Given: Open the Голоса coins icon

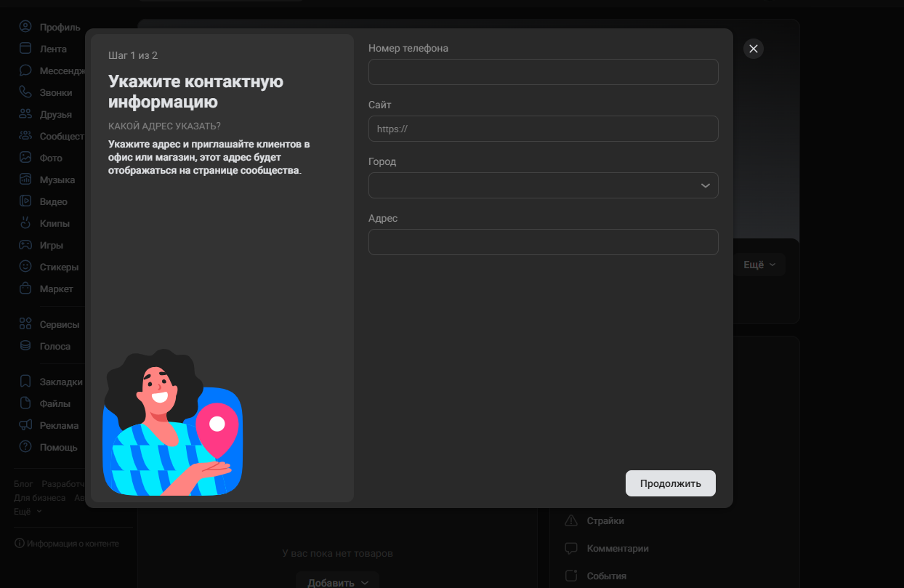Looking at the screenshot, I should 25,346.
